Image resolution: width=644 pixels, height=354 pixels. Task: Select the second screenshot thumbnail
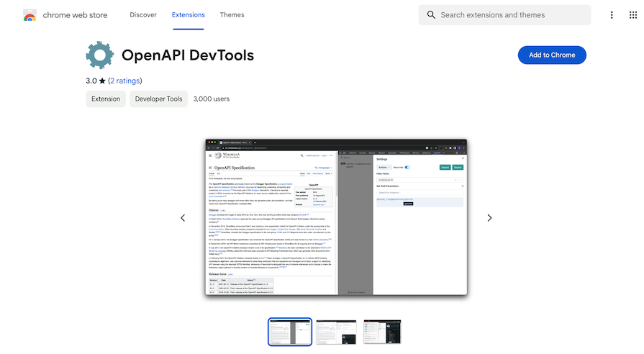[336, 332]
